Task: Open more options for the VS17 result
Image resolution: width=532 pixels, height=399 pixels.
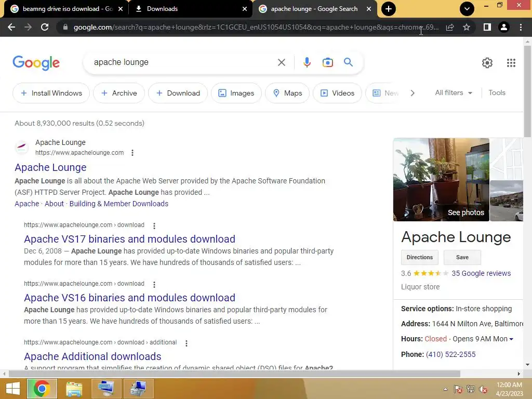Action: point(154,226)
